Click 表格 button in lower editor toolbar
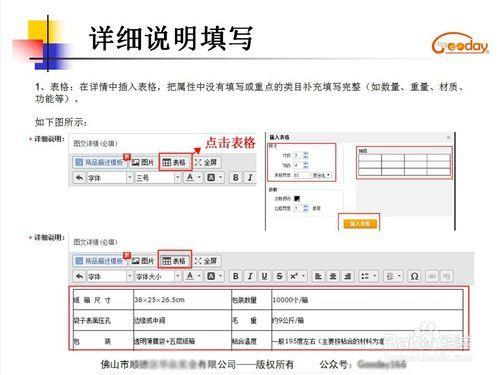The height and width of the screenshot is (375, 500). pyautogui.click(x=174, y=260)
